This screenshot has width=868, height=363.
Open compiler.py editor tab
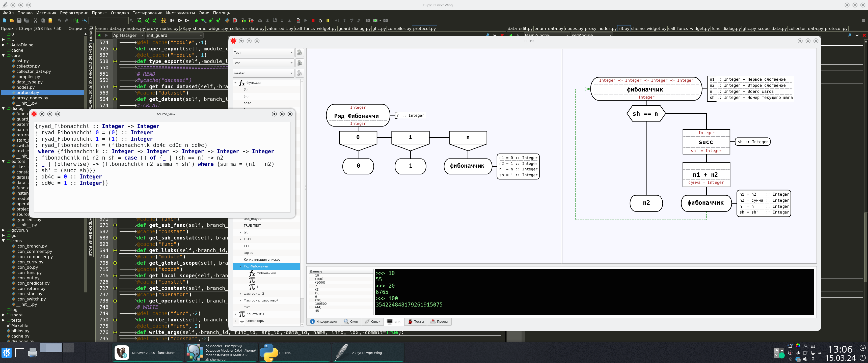399,29
